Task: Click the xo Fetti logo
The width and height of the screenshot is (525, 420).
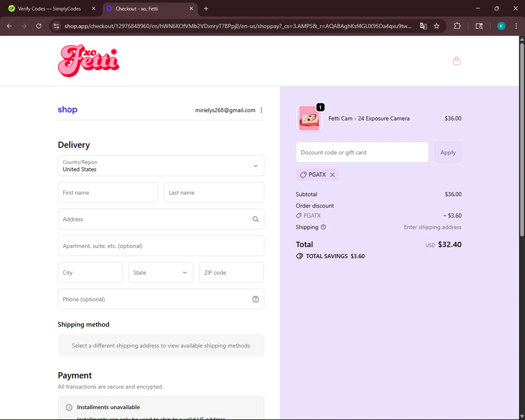Action: 89,61
